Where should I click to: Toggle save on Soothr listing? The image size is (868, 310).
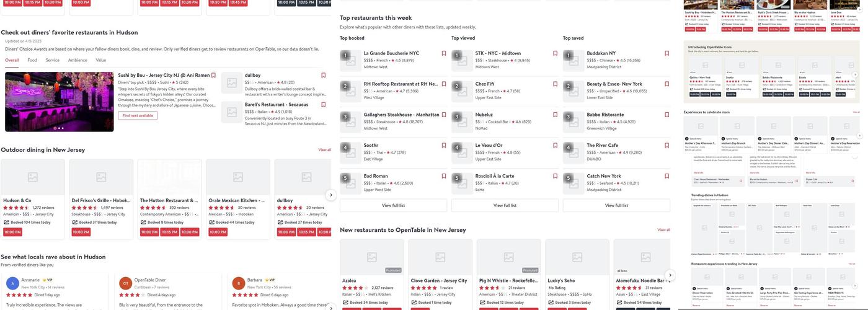coord(444,146)
